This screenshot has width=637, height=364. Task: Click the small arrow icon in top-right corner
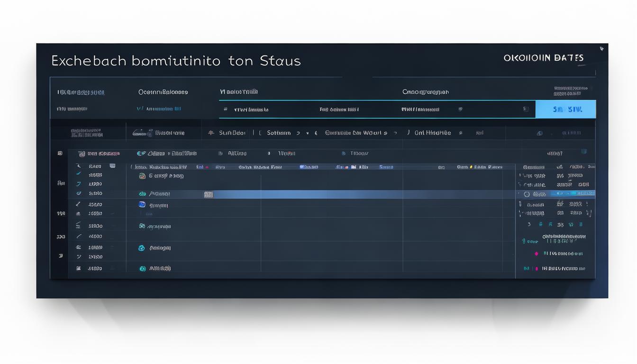pyautogui.click(x=601, y=48)
